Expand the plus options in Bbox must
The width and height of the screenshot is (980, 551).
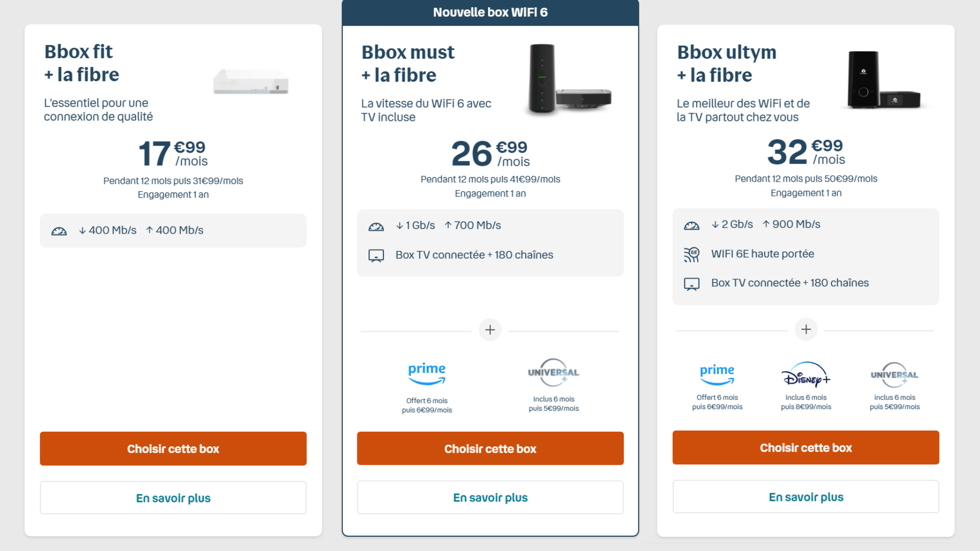tap(490, 330)
